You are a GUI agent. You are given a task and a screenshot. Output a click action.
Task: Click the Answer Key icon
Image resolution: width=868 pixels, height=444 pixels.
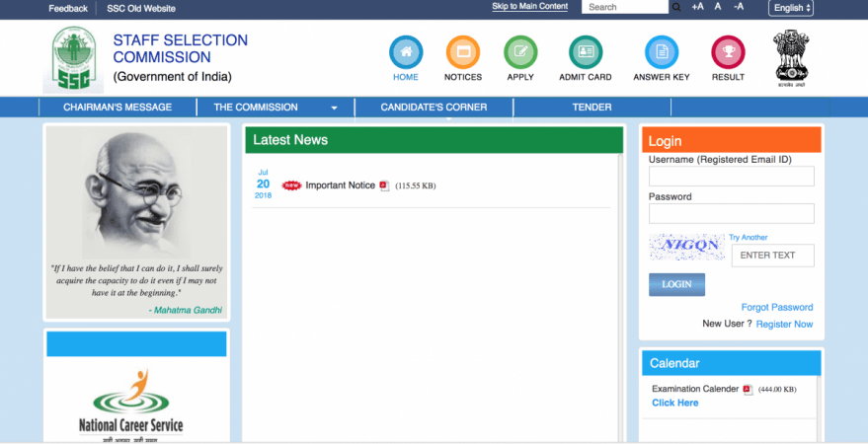point(661,52)
